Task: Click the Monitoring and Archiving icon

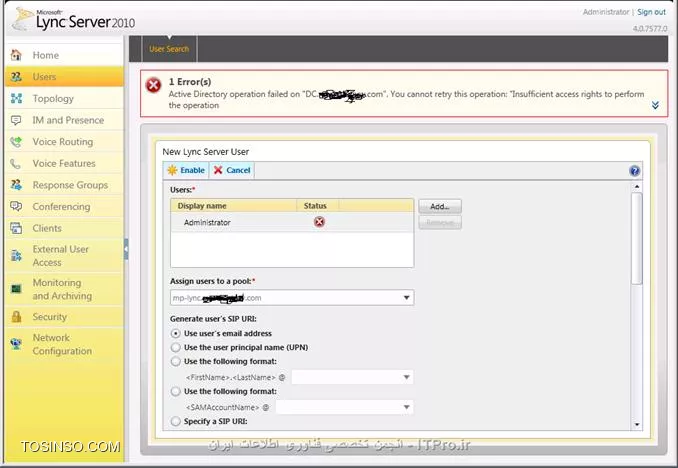Action: click(x=16, y=288)
